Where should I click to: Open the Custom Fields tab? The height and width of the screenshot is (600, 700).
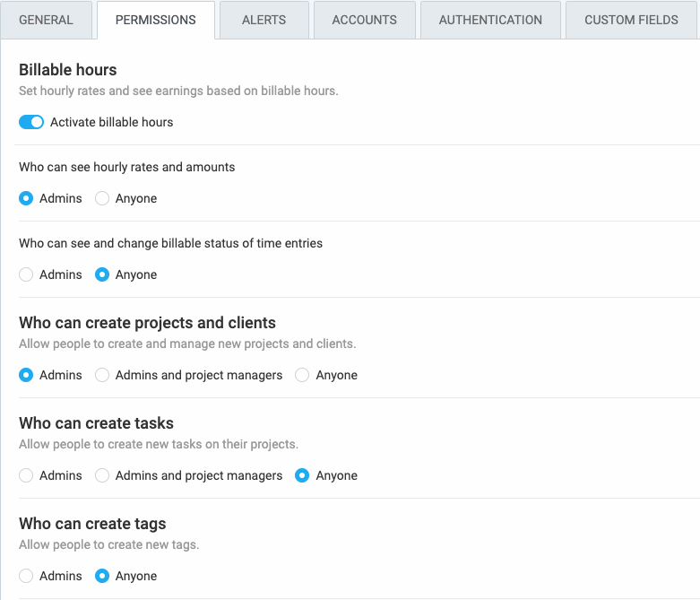pos(631,20)
